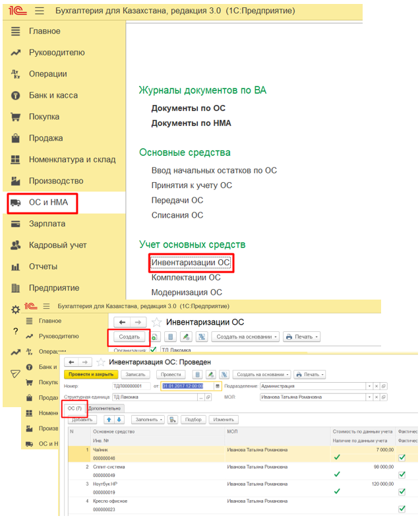
Task: Expand the Заполнить dropdown button
Action: 147,419
